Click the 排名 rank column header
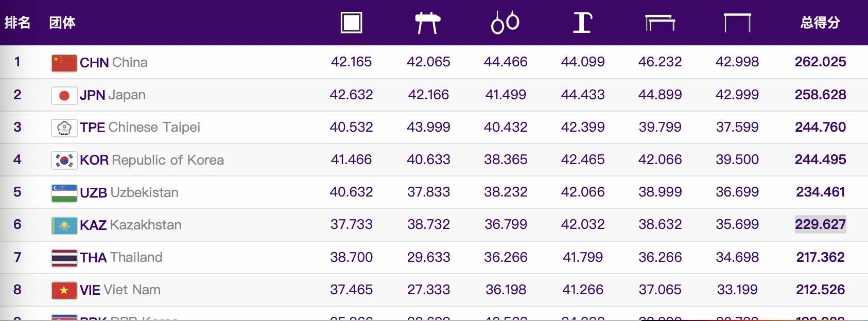 [x=17, y=23]
